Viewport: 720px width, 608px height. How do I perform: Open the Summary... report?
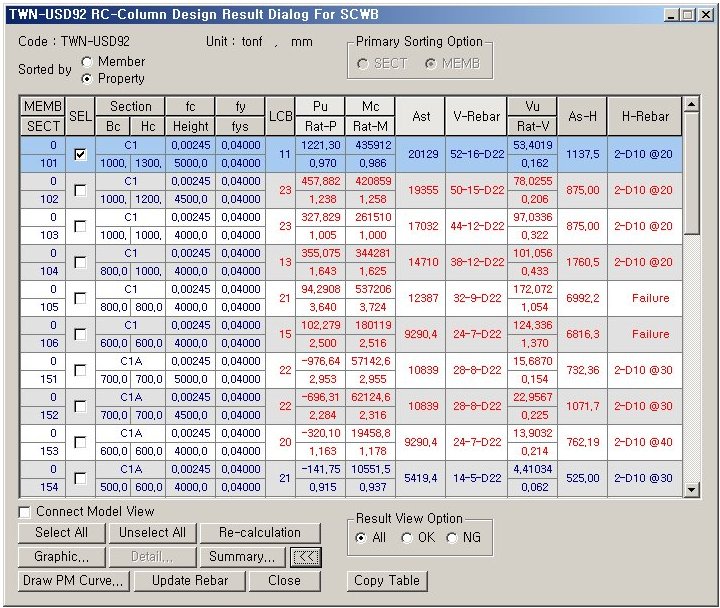[242, 557]
